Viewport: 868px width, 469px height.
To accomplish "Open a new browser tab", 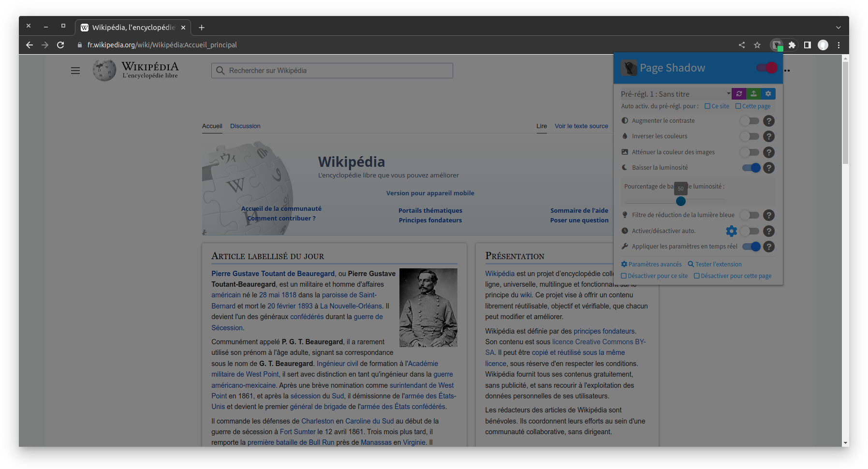I will click(202, 28).
